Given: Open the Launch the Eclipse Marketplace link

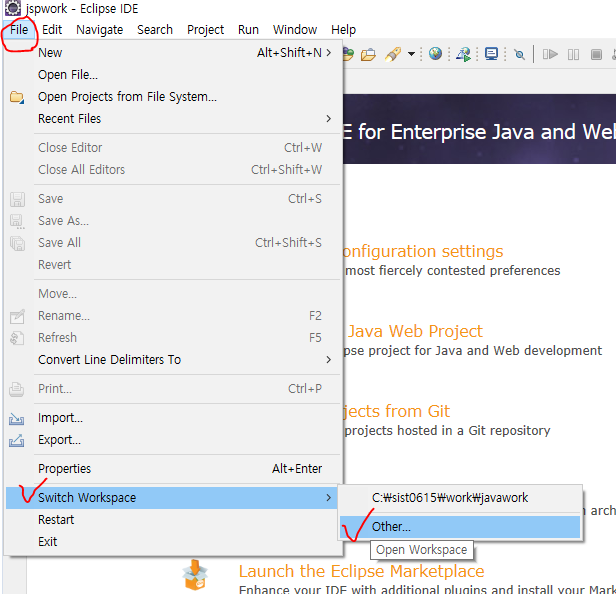Looking at the screenshot, I should 361,572.
